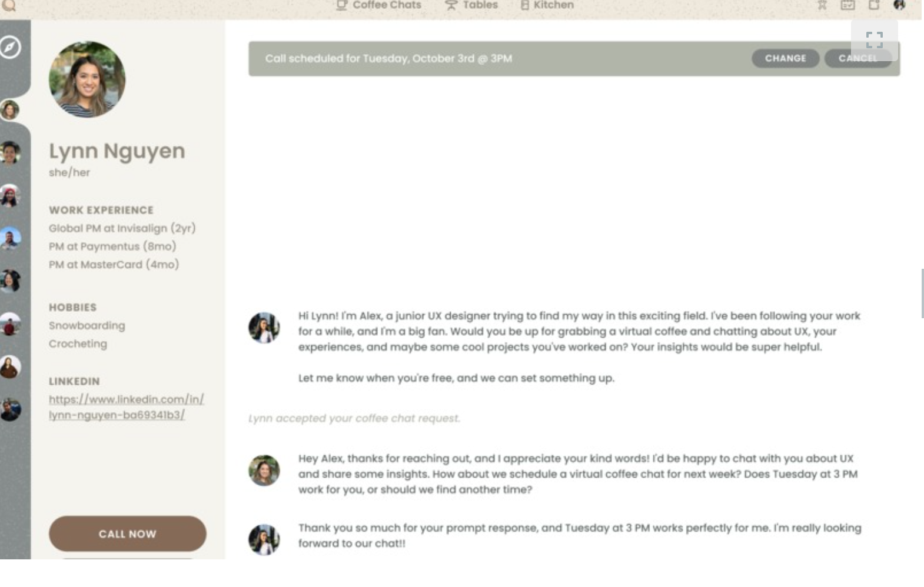
Task: Switch to the Coffee Chats tab
Action: tap(379, 5)
